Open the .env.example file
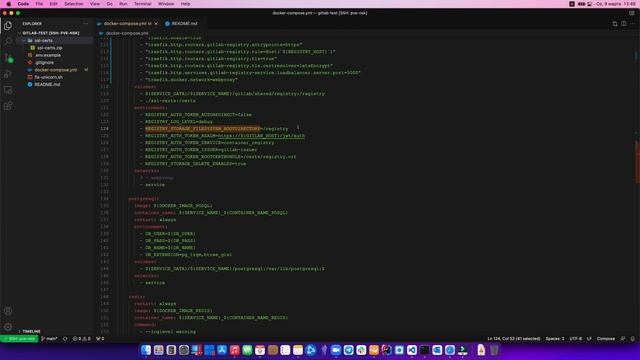 click(48, 55)
